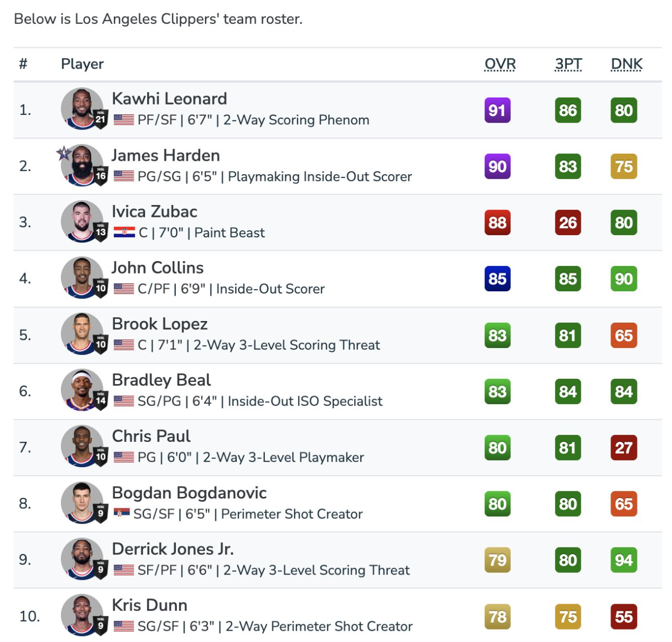
Task: Click the badge count 21 on Kawhi Leonard
Action: point(101,119)
